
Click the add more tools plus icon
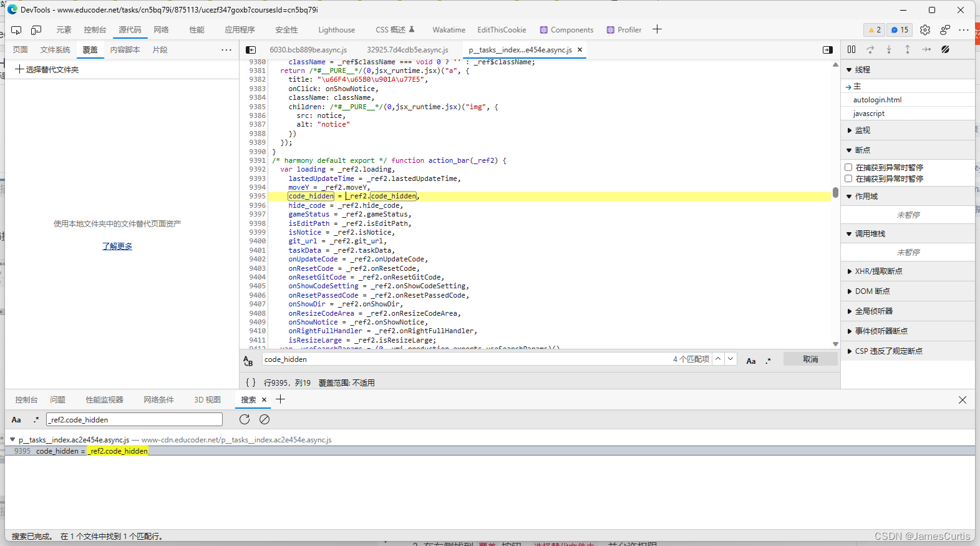coord(657,29)
